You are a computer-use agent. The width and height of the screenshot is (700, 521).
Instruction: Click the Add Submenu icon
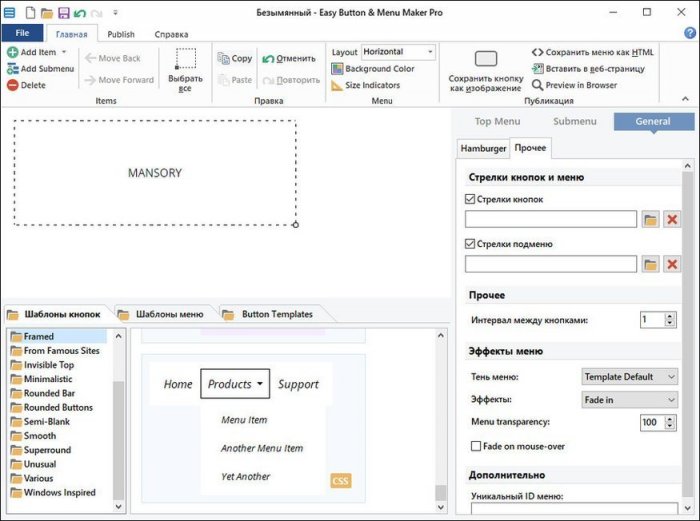click(12, 68)
